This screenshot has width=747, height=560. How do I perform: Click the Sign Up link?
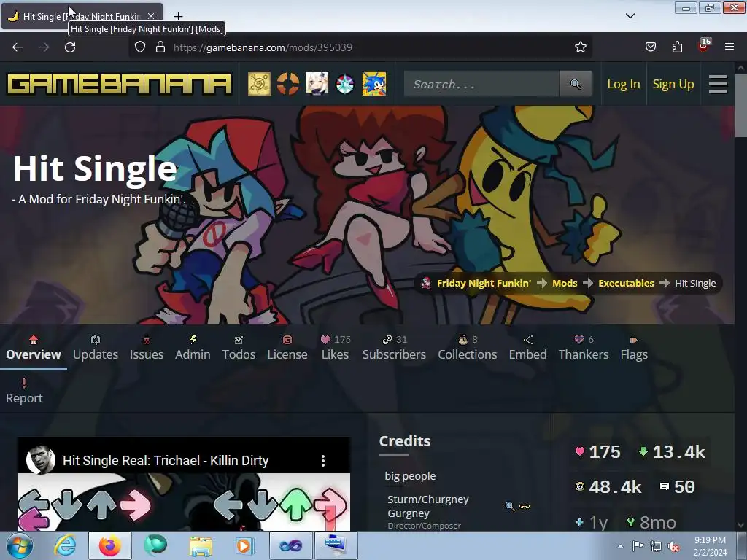pyautogui.click(x=673, y=85)
